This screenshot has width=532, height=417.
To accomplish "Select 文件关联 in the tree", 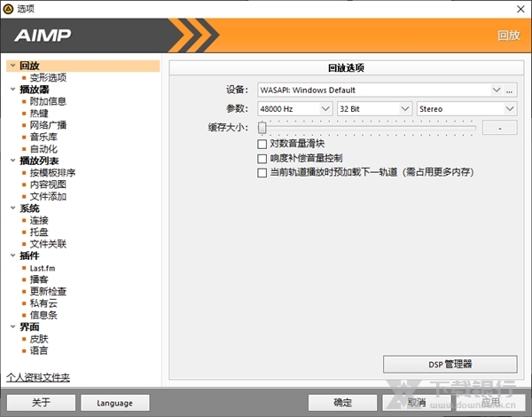I will 48,244.
